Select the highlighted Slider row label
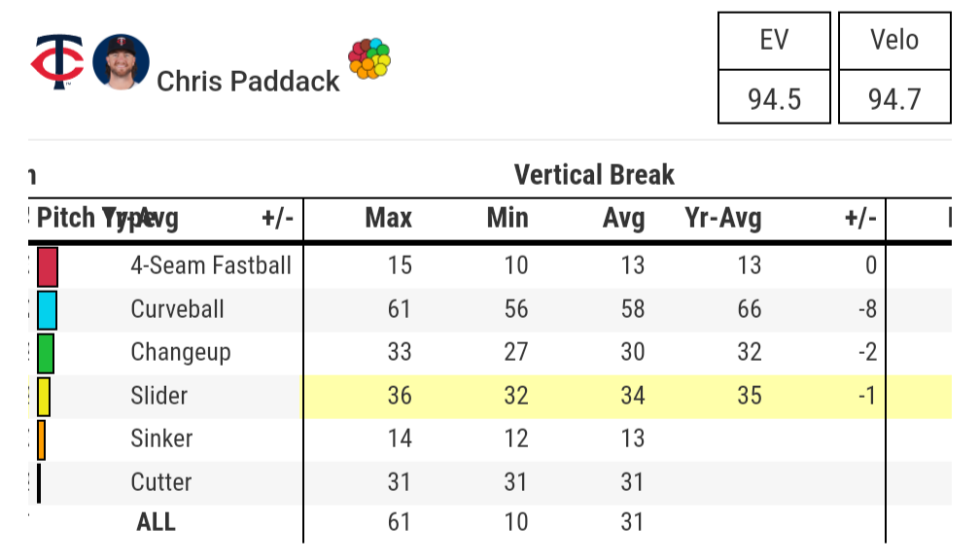 [x=158, y=396]
